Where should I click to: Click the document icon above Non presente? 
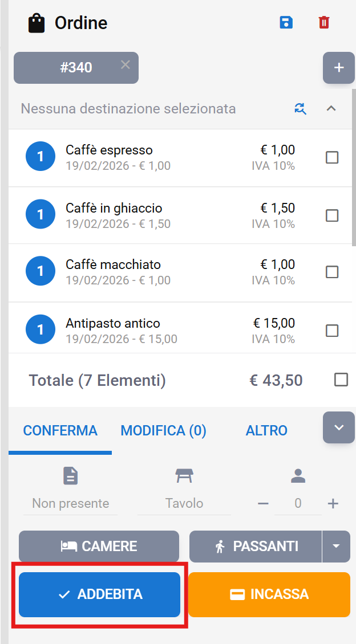point(70,476)
